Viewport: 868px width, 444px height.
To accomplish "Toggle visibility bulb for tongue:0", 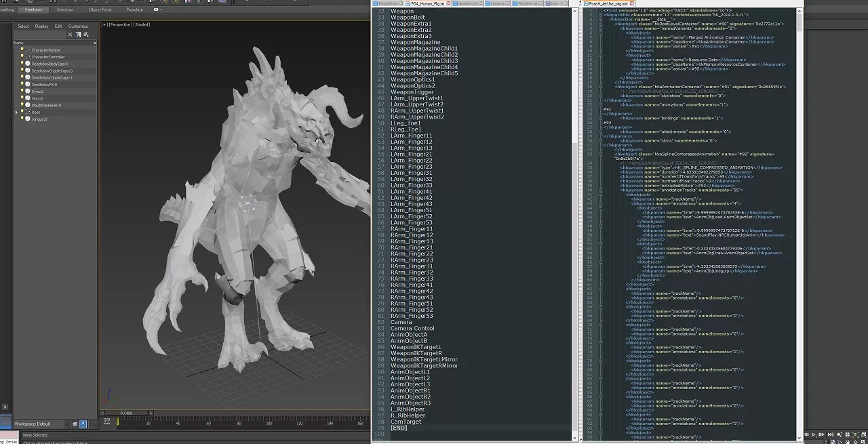I will (22, 119).
